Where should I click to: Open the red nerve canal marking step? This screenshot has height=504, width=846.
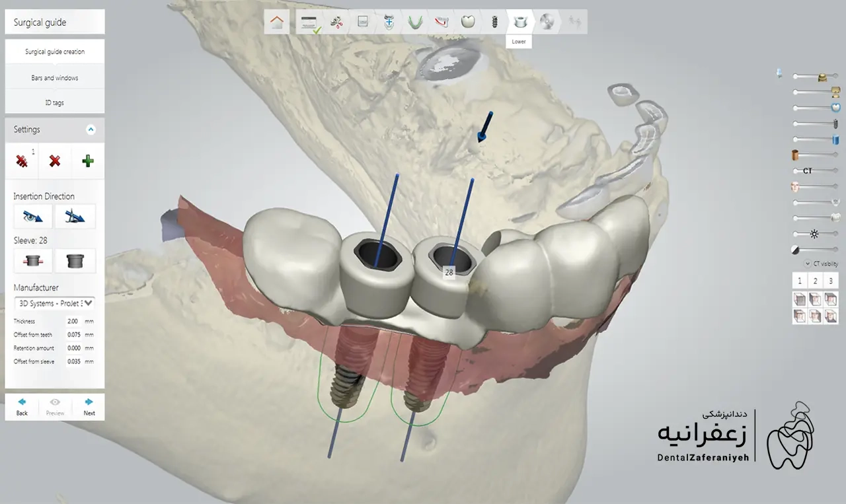pyautogui.click(x=442, y=22)
